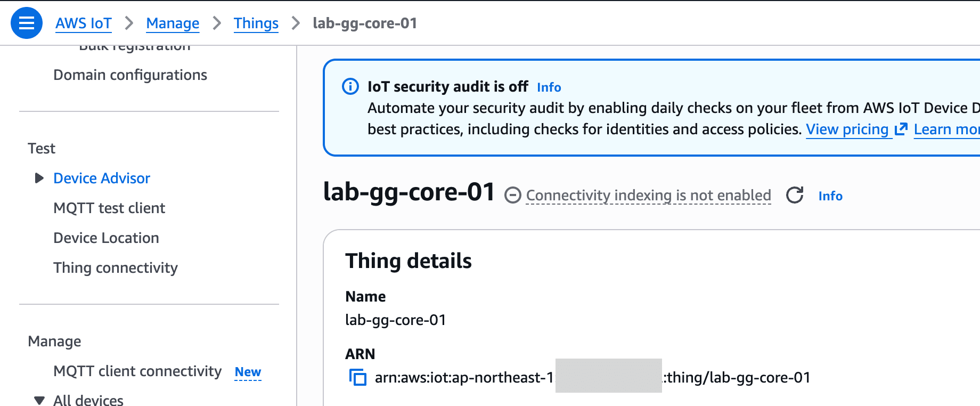Open Domain configurations page

[x=130, y=75]
